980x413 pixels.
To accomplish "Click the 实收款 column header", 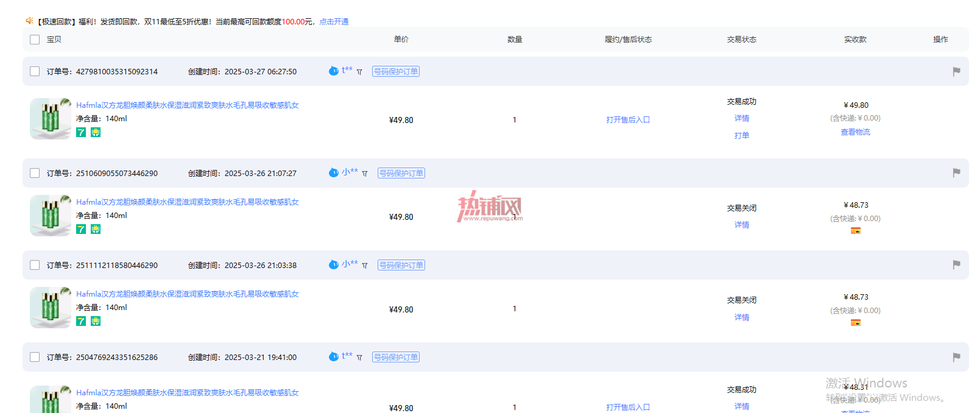I will (855, 40).
